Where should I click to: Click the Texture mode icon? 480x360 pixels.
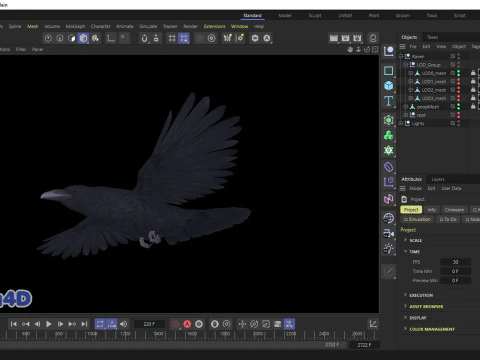click(95, 38)
